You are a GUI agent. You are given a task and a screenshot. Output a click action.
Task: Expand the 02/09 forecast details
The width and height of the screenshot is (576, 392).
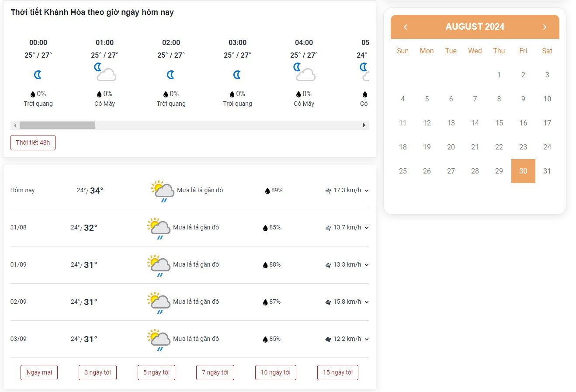(x=367, y=302)
